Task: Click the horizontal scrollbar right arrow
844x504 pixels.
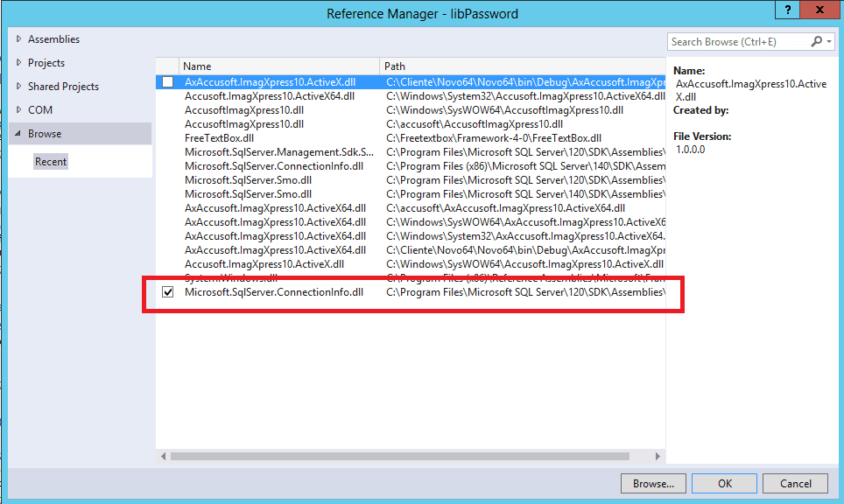Action: pyautogui.click(x=658, y=456)
